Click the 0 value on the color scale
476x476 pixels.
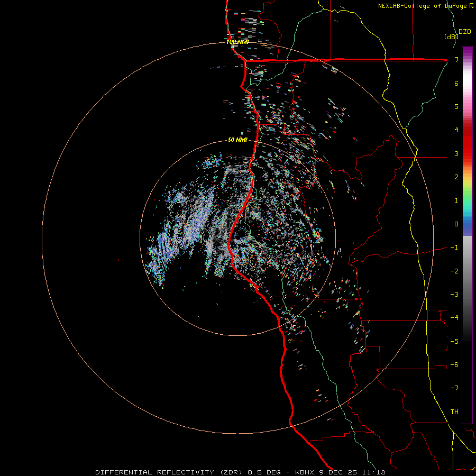coord(456,224)
